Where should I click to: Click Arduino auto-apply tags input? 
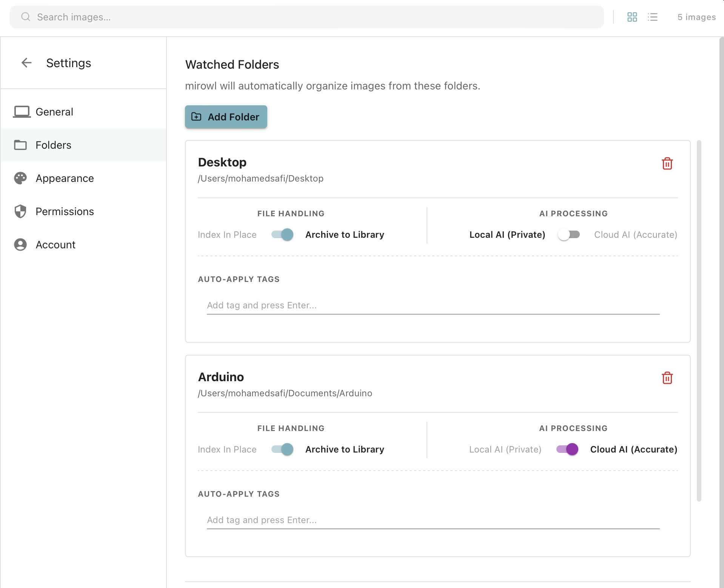point(433,520)
